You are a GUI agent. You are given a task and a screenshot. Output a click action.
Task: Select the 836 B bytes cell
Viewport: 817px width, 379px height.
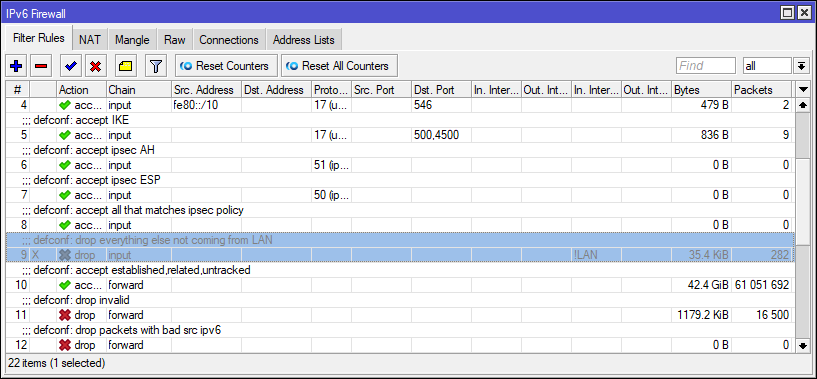[701, 136]
